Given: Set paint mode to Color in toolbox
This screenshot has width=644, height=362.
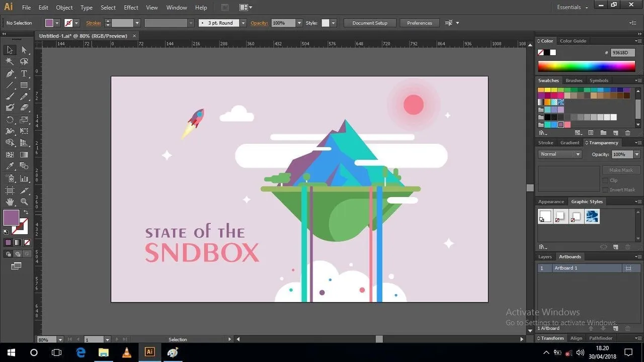Looking at the screenshot, I should coord(8,242).
